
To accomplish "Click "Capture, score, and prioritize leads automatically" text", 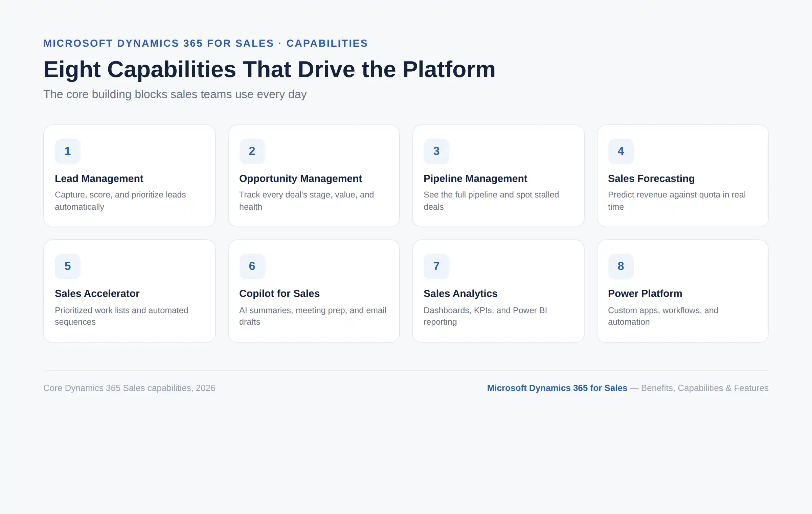I will [120, 201].
